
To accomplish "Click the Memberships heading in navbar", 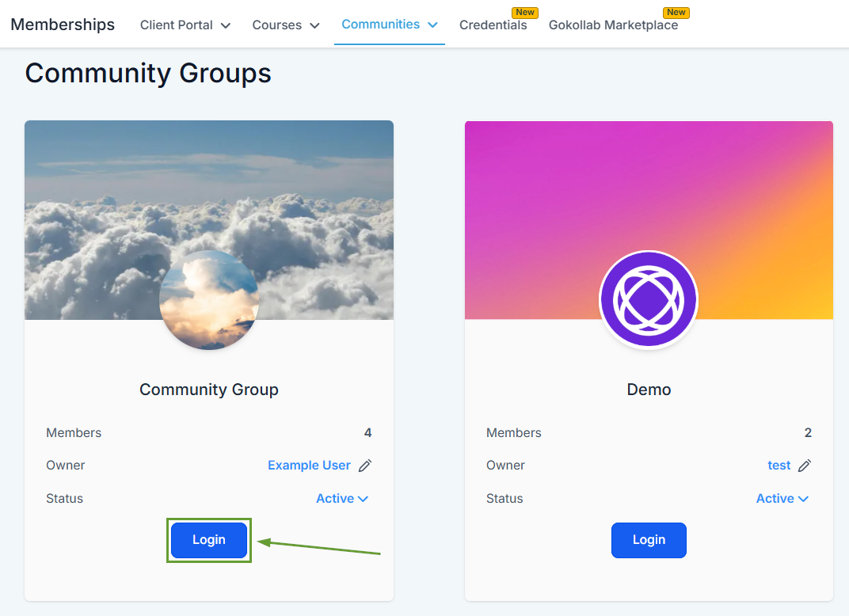I will coord(63,25).
